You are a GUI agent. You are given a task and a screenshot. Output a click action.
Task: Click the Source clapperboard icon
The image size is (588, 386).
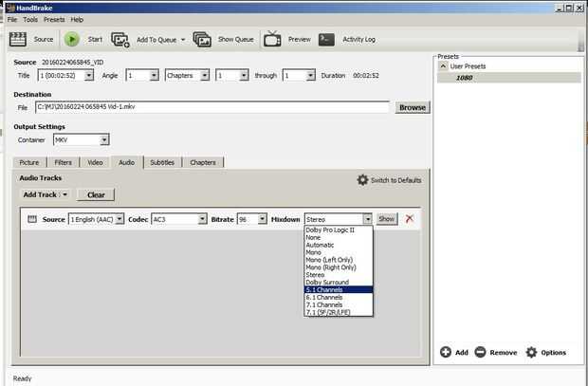point(18,39)
